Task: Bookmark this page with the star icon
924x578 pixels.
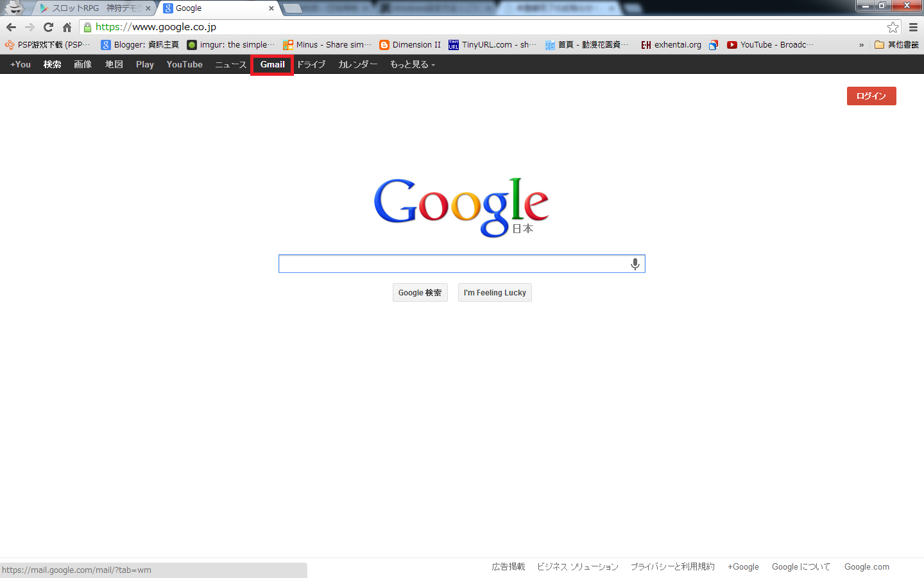Action: [893, 27]
